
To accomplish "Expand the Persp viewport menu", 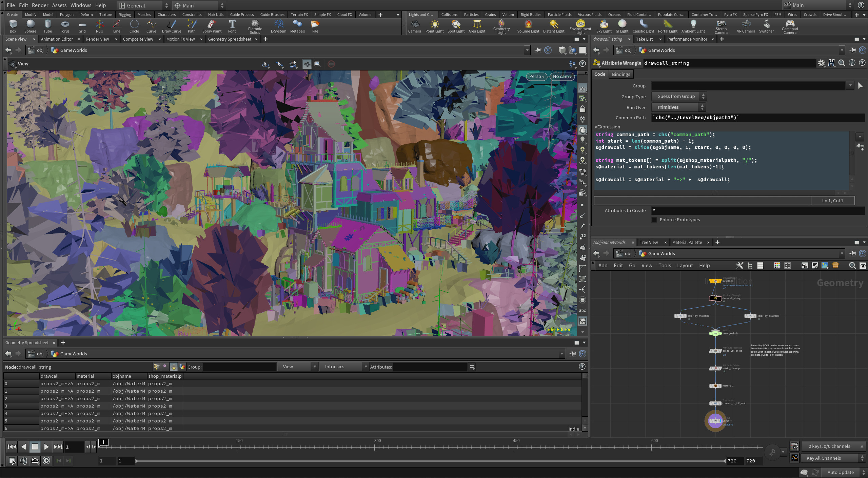I will 536,77.
